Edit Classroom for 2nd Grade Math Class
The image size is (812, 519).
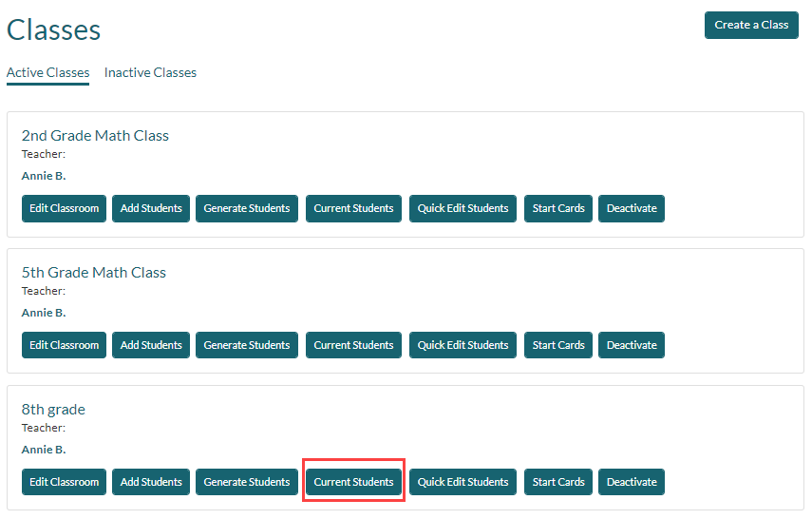(64, 208)
